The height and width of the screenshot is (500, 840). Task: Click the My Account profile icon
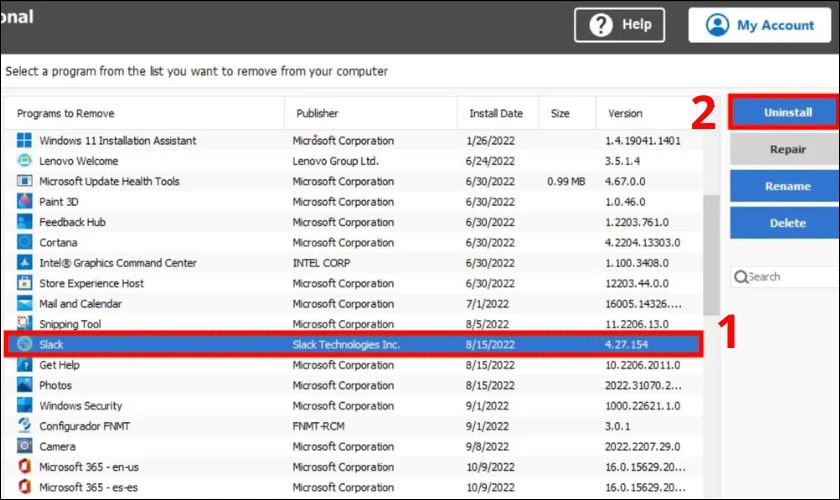click(717, 25)
